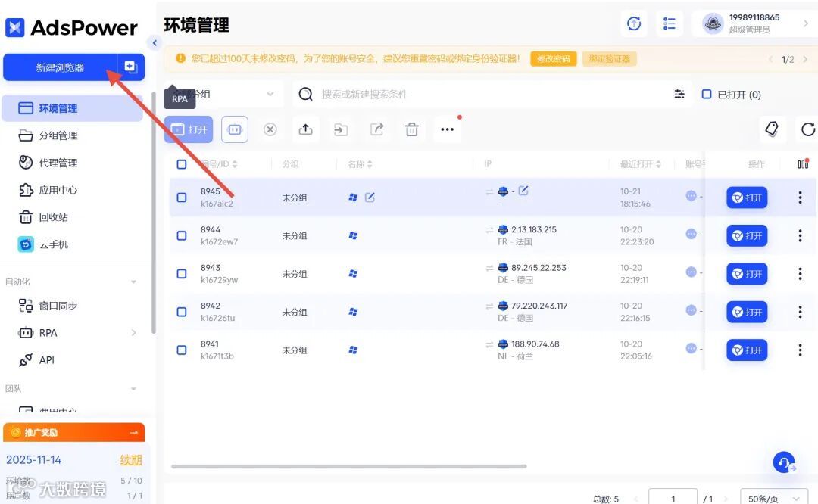The width and height of the screenshot is (818, 504).
Task: Click the 打开 button for profile 8942
Action: (747, 312)
